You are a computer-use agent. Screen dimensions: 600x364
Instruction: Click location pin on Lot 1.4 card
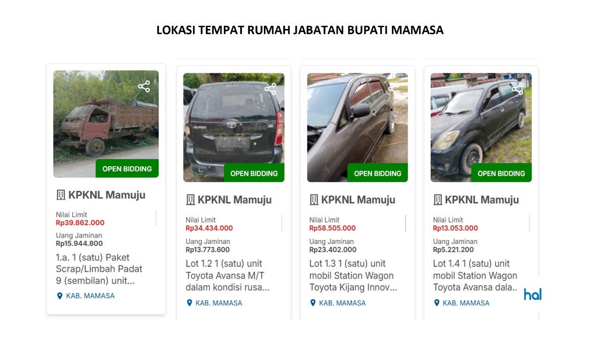coord(436,303)
